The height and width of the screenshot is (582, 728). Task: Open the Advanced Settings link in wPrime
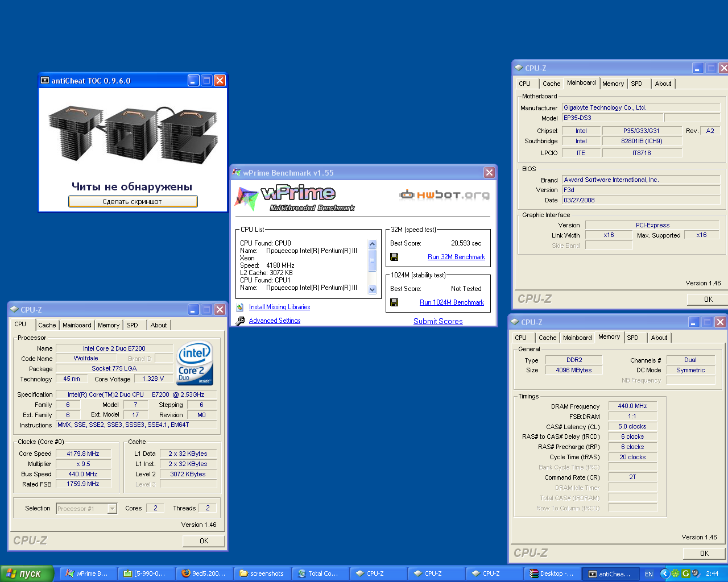(x=275, y=321)
